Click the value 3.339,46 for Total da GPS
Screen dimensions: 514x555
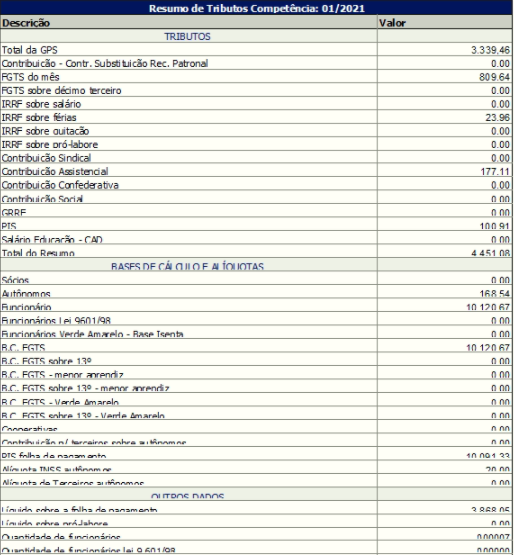tap(490, 50)
